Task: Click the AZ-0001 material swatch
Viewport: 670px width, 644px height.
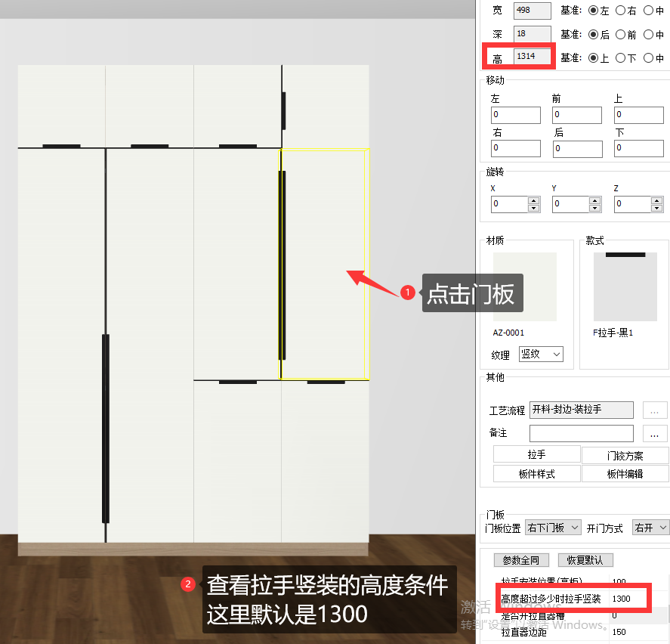Action: pyautogui.click(x=525, y=286)
